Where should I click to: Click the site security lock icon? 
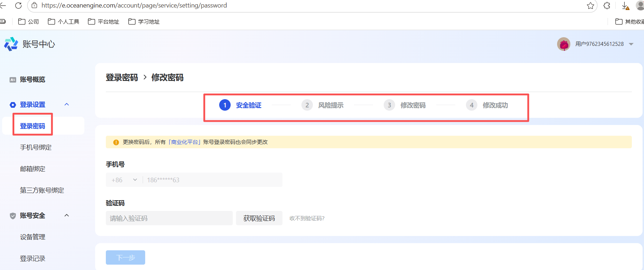34,5
